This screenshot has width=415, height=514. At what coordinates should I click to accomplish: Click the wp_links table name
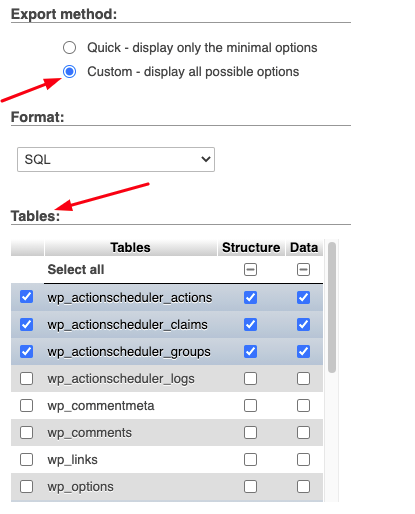(72, 459)
